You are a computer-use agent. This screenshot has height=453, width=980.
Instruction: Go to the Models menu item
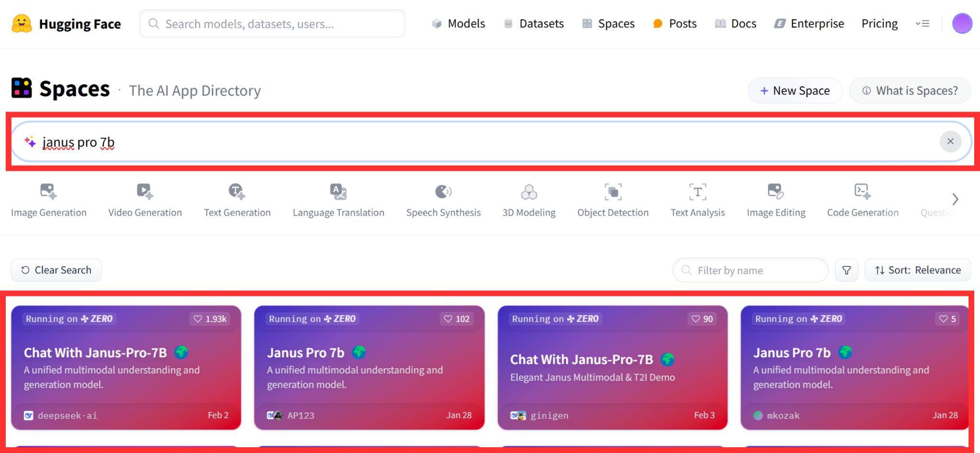pos(458,23)
